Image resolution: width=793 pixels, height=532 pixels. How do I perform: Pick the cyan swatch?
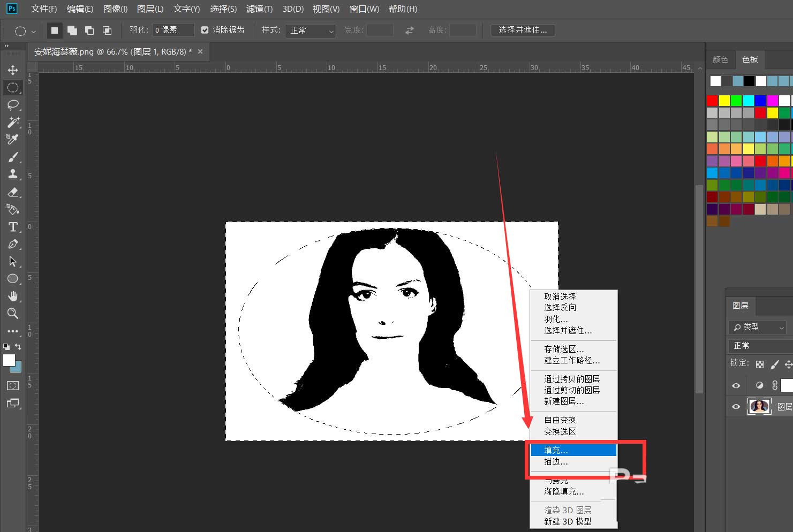pos(748,100)
